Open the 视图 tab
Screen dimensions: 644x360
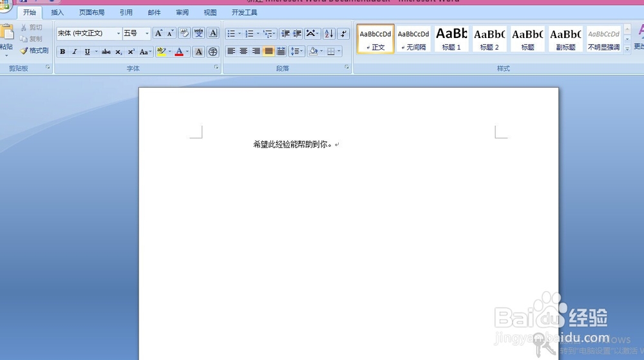(x=211, y=12)
